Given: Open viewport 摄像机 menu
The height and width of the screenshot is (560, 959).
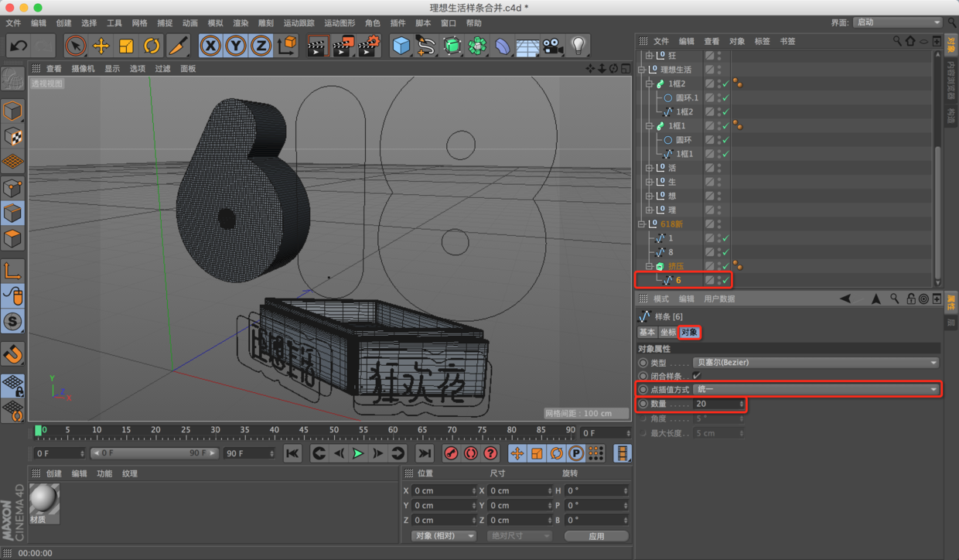Looking at the screenshot, I should [83, 69].
